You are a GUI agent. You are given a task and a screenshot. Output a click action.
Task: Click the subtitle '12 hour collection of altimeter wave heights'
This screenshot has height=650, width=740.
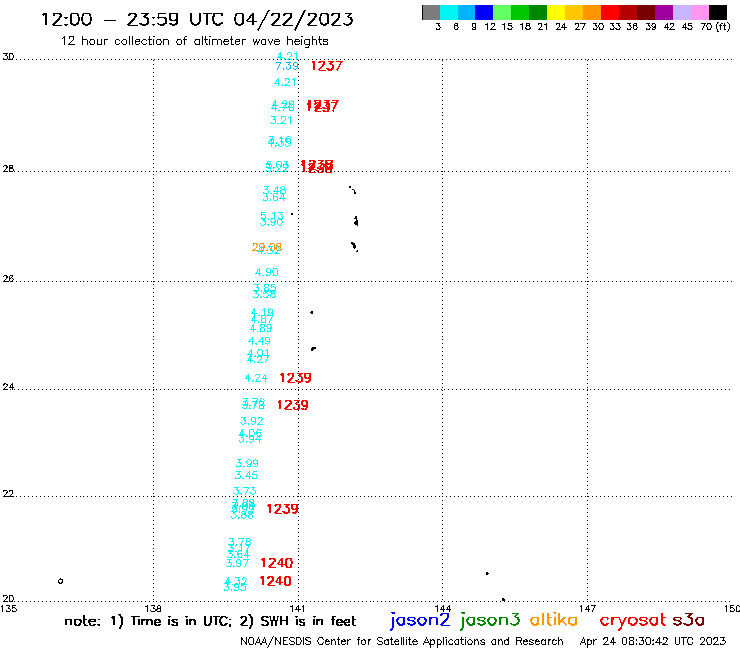pyautogui.click(x=194, y=41)
